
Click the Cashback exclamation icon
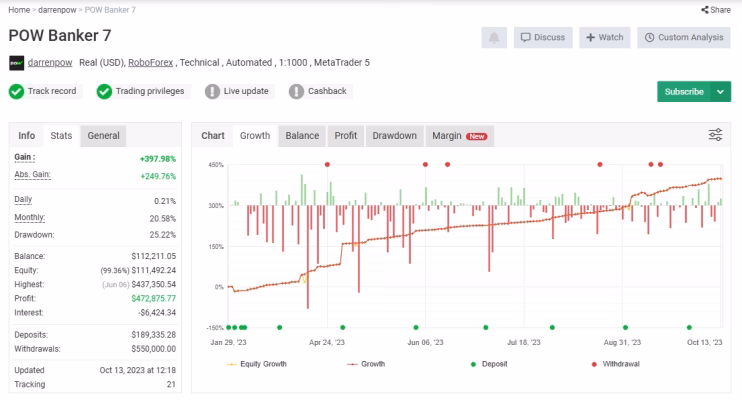296,91
